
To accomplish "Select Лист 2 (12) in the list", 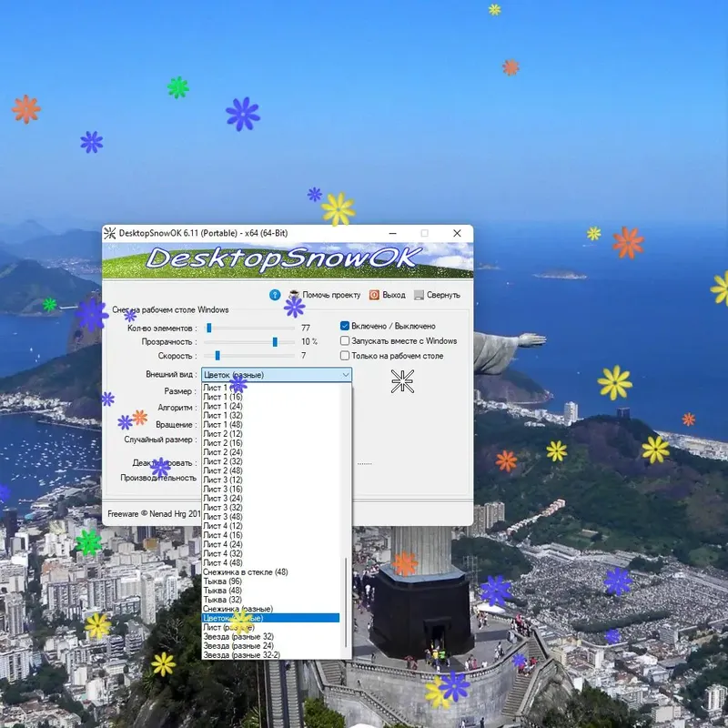I will pyautogui.click(x=270, y=434).
